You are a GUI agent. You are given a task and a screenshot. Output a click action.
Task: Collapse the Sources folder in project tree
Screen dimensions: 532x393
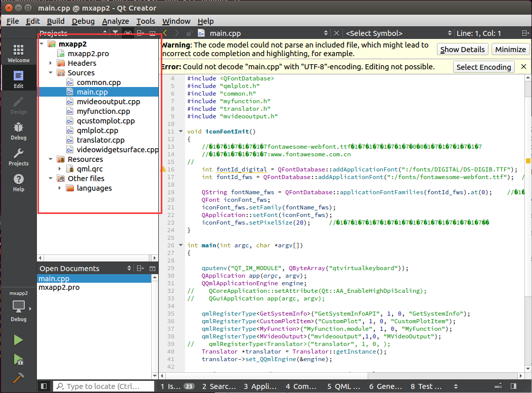pyautogui.click(x=51, y=73)
